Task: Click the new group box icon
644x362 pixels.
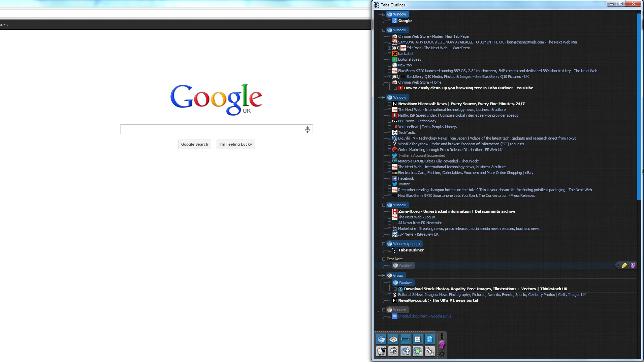Action: [x=393, y=339]
